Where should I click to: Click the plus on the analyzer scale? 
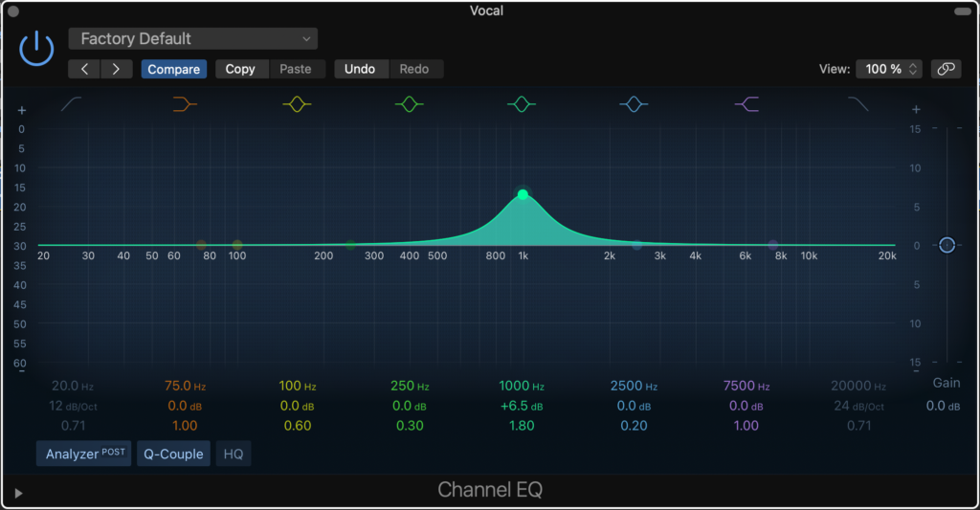(x=21, y=111)
